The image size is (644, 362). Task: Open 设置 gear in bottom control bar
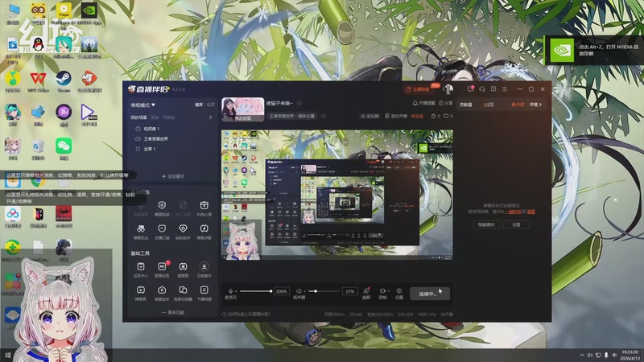[x=398, y=293]
